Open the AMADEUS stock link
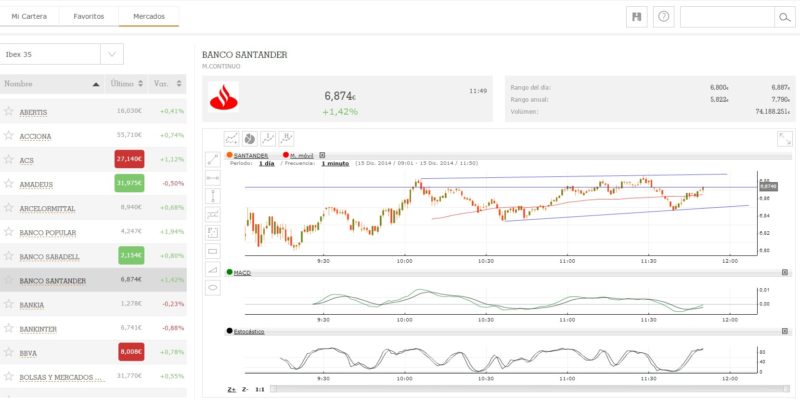The image size is (800, 400). coord(36,185)
